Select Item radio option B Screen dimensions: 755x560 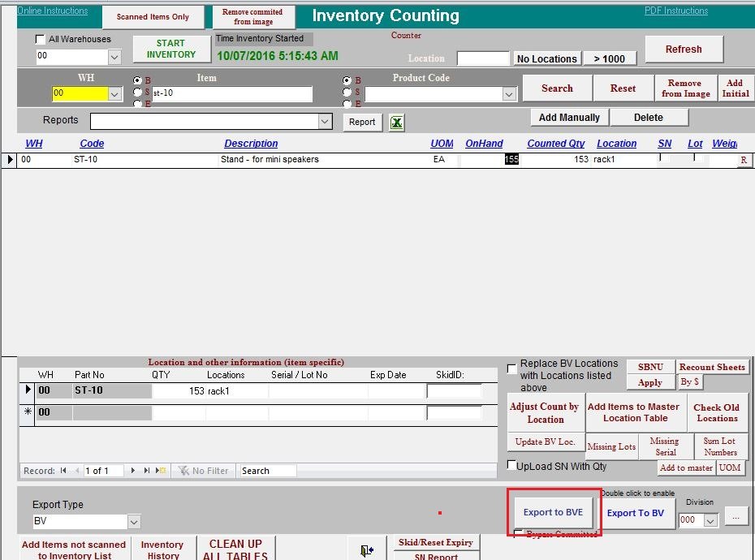pos(138,80)
